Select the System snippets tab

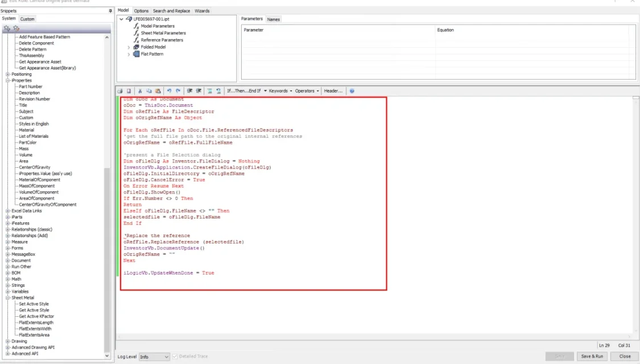click(9, 19)
